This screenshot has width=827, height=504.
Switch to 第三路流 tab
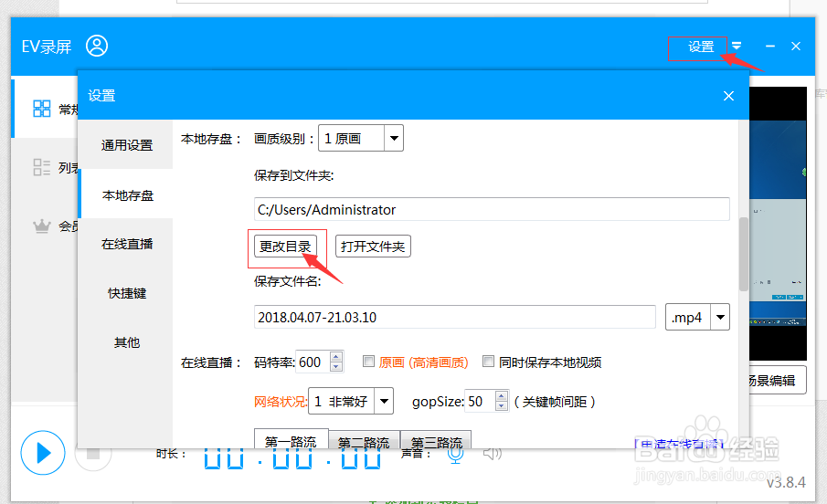pos(436,440)
